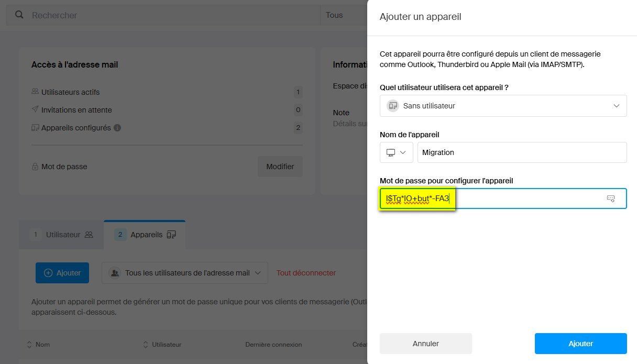Click the Tout déconnecter link
Screen dimensions: 637x364
pos(306,273)
